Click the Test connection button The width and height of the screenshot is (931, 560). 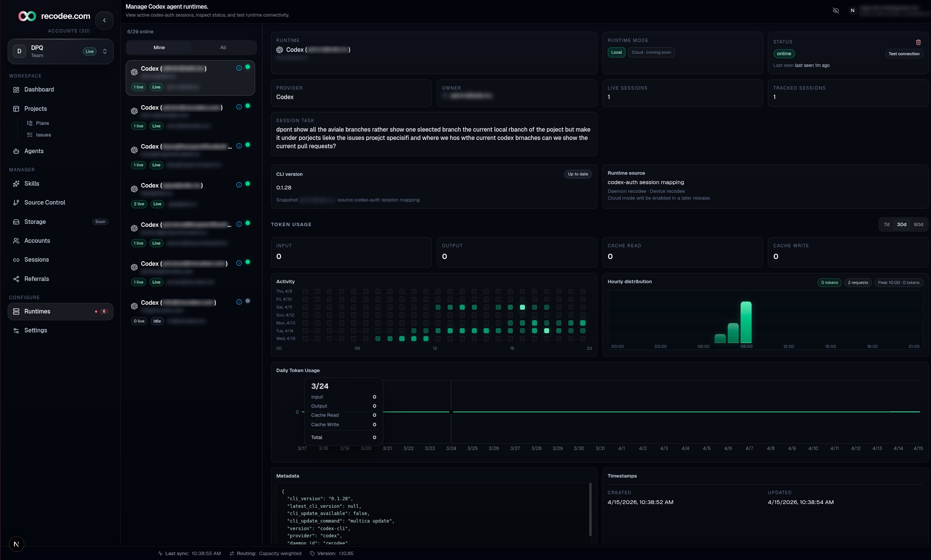click(904, 54)
